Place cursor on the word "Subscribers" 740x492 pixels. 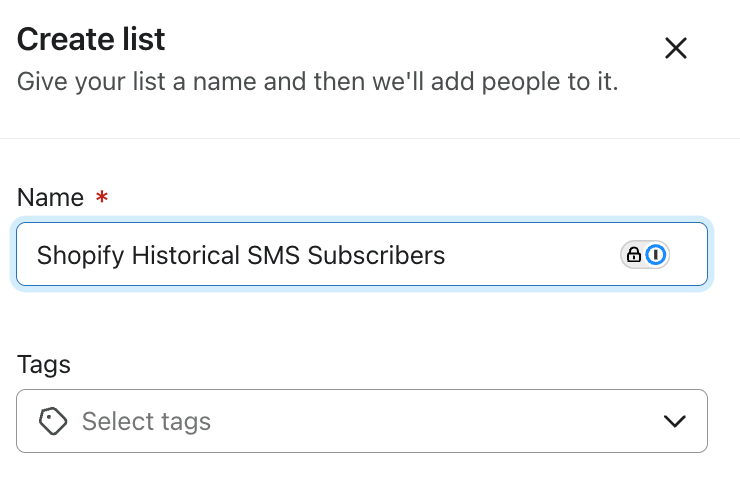pyautogui.click(x=376, y=255)
